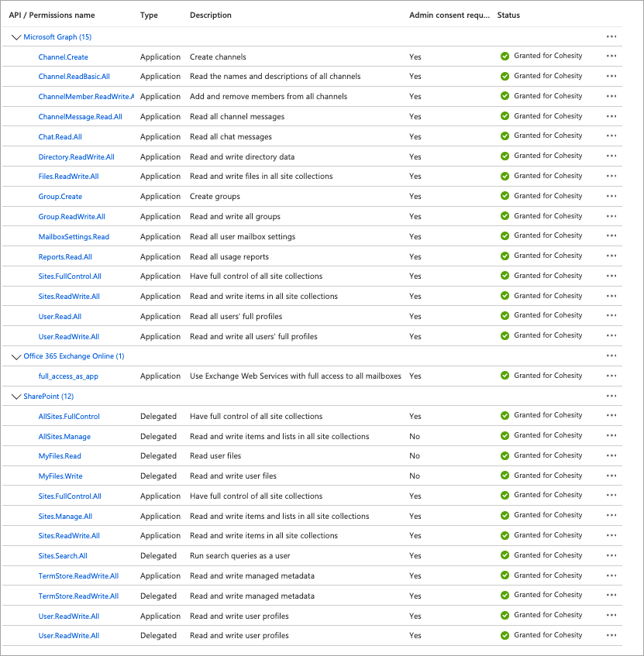Select the "Run search queries as a user" description
The image size is (644, 656).
click(240, 555)
